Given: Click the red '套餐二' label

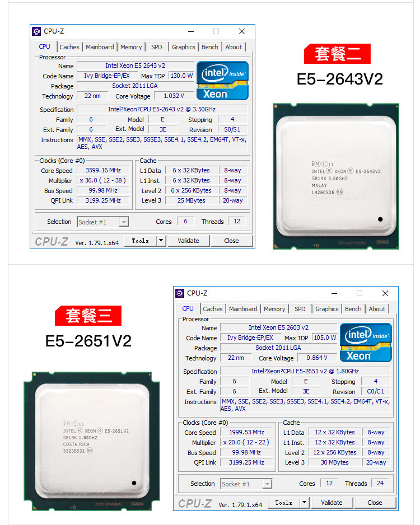Looking at the screenshot, I should point(337,54).
